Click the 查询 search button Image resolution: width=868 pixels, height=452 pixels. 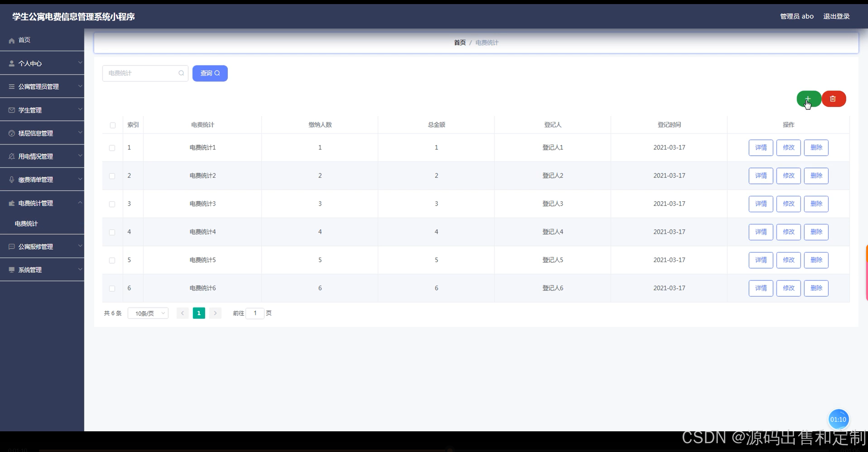point(210,73)
